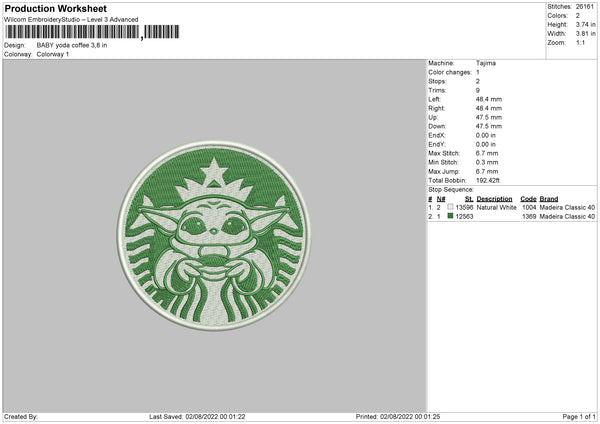Click the 'Code' column header
The image size is (600, 424).
coord(528,199)
